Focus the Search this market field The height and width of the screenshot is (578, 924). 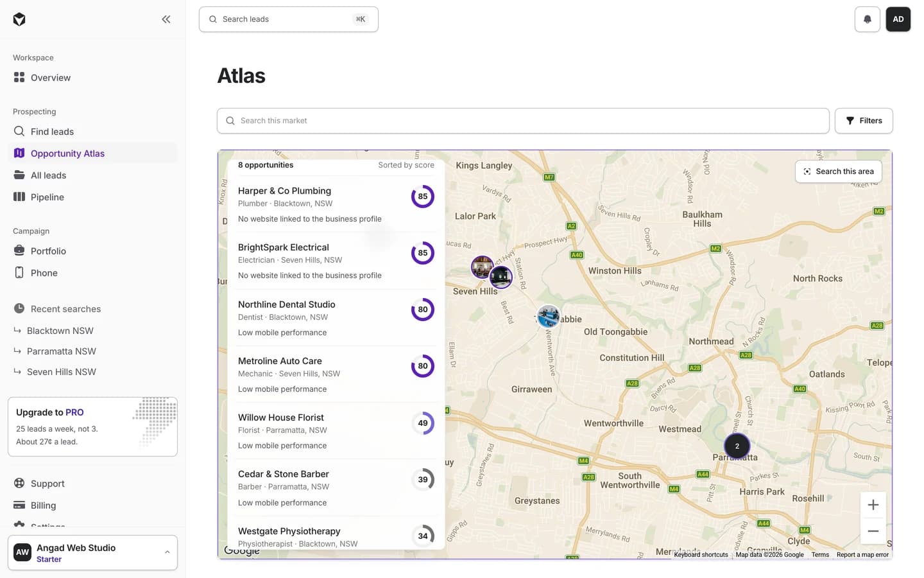coord(523,121)
